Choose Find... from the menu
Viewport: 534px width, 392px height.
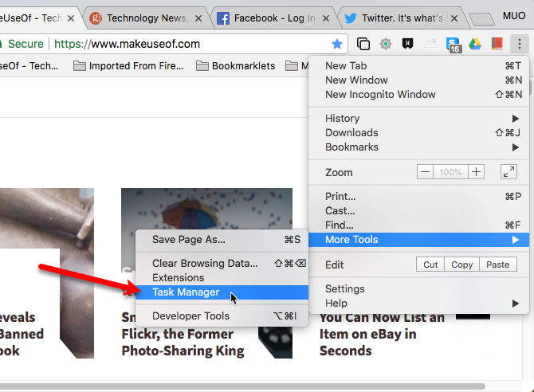click(x=419, y=225)
